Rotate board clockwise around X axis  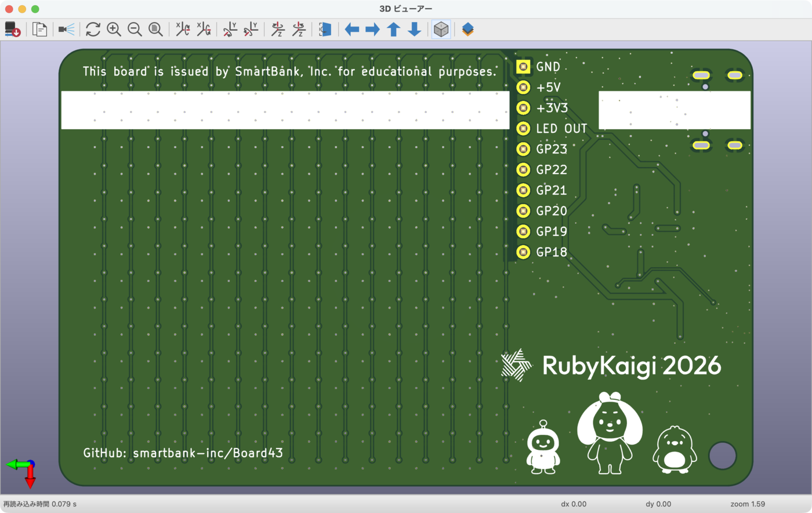[x=183, y=29]
